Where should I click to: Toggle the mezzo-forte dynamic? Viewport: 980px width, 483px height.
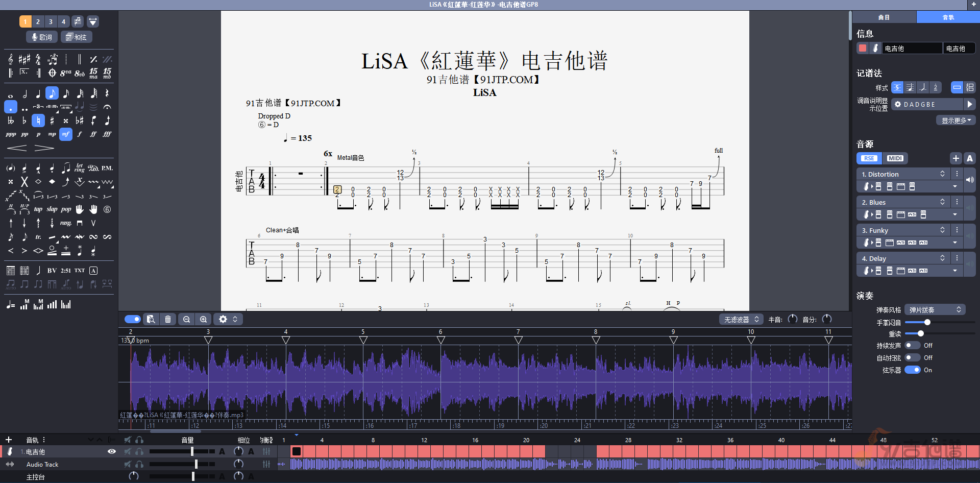(66, 134)
